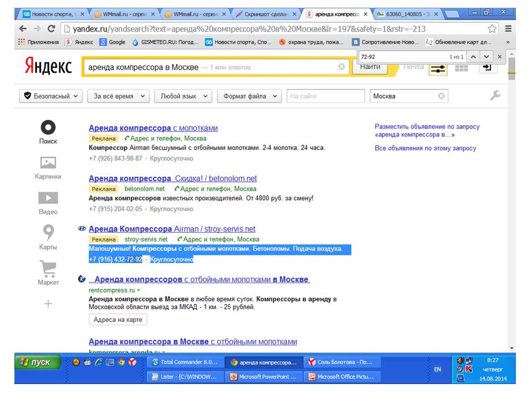Click the Адреса на карте button
The width and height of the screenshot is (532, 399).
click(x=117, y=320)
